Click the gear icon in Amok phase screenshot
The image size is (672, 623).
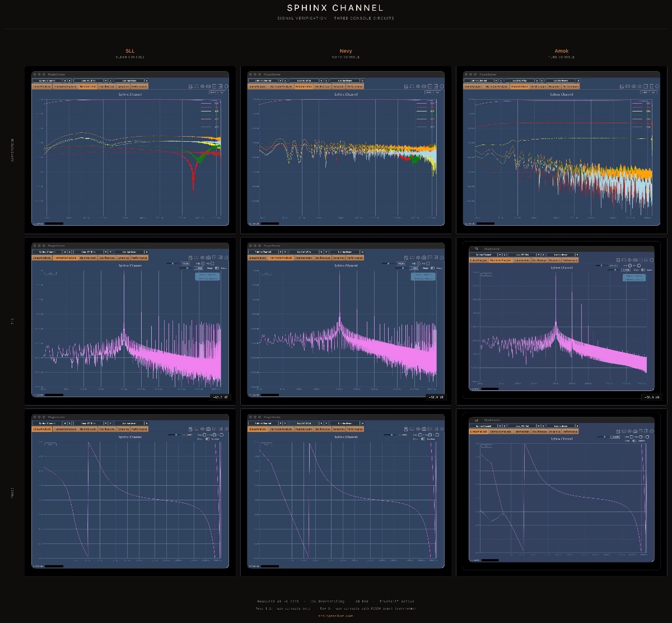[x=652, y=431]
